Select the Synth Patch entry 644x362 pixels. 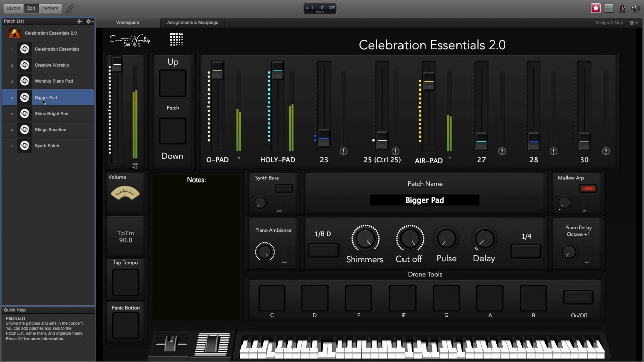pyautogui.click(x=48, y=146)
